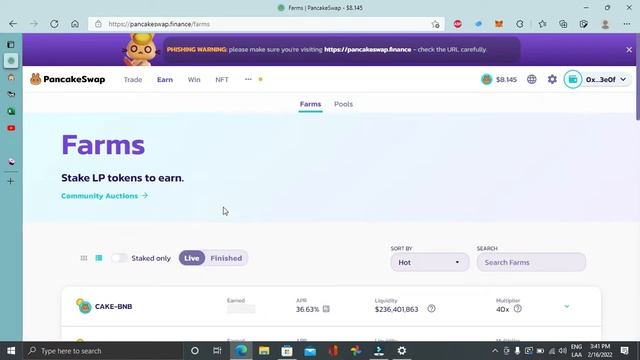This screenshot has height=360, width=640.
Task: Add this page to favorites
Action: point(436,24)
